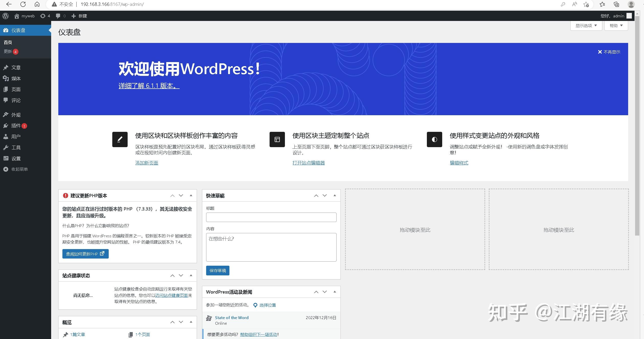
Task: Click the 工具 tools wrench icon
Action: [x=6, y=147]
